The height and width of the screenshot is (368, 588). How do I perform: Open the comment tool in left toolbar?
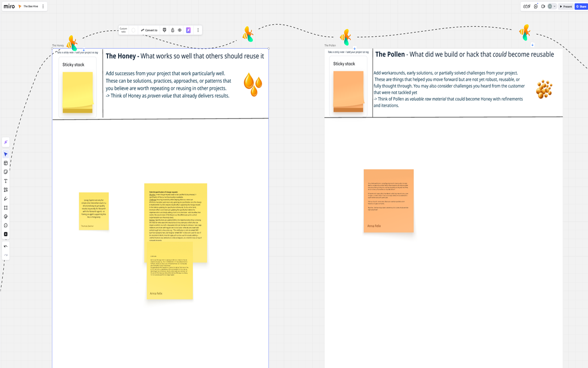point(6,225)
